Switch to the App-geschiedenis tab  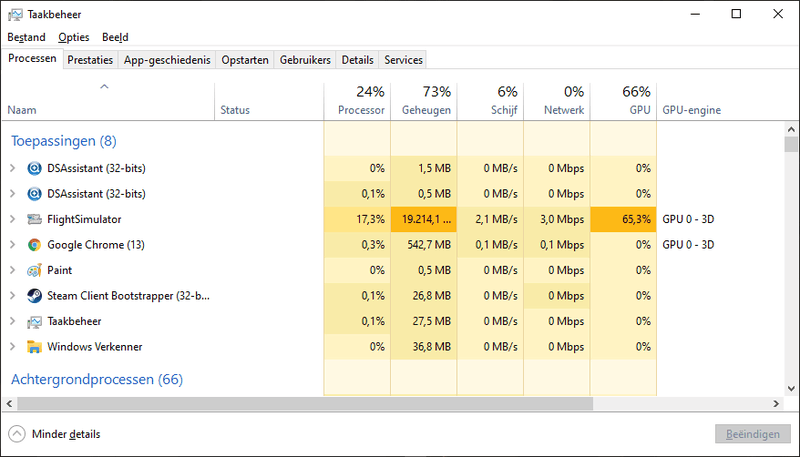click(167, 60)
